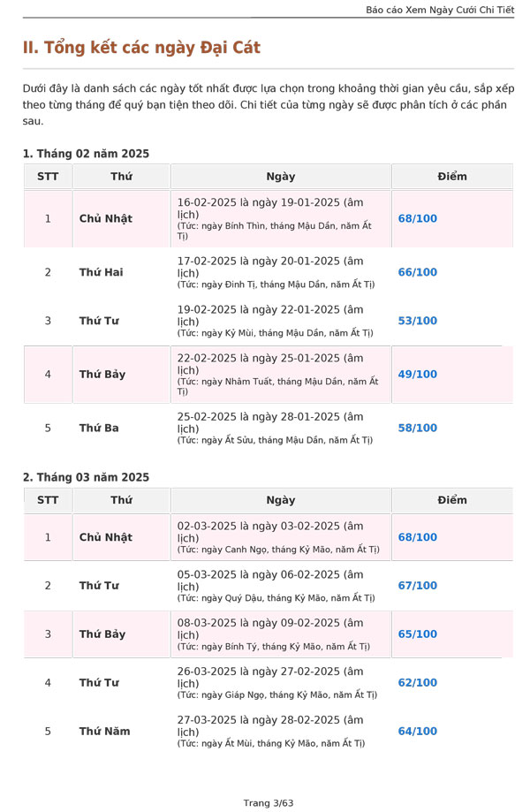
Task: Click the header 'Báo cáo Xem Ngày Cưới Chi Tiết'
Action: point(440,10)
